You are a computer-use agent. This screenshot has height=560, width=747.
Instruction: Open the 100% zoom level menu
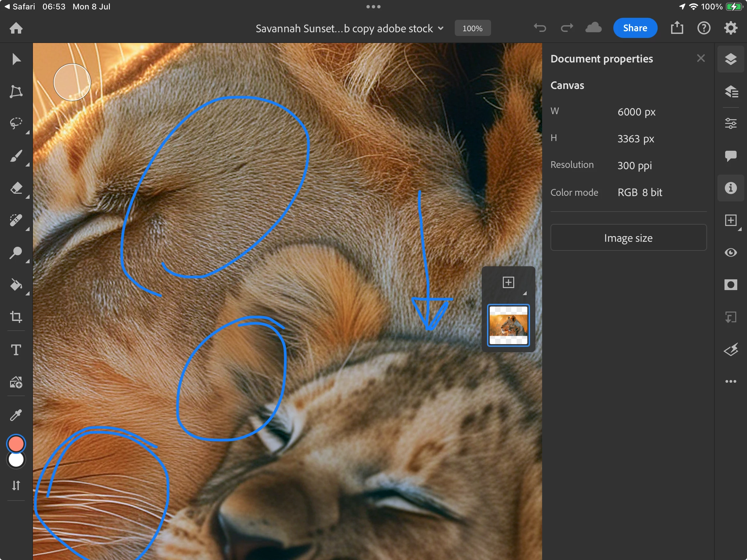(x=472, y=28)
